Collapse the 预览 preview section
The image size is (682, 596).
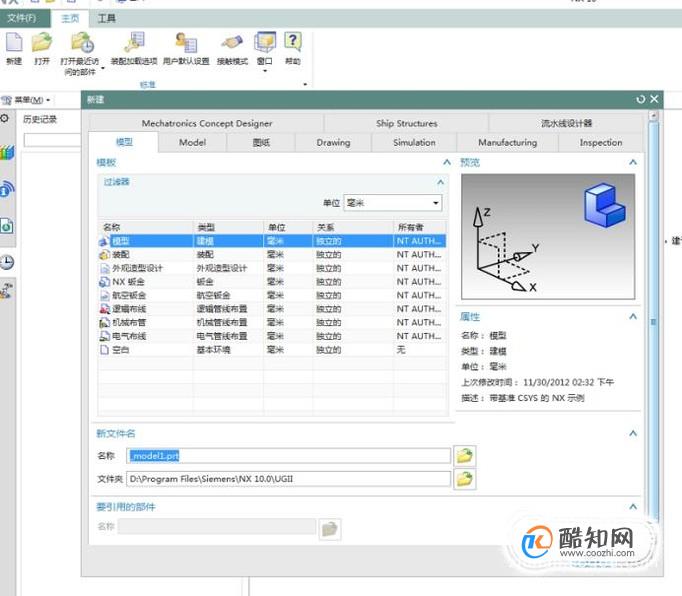633,162
